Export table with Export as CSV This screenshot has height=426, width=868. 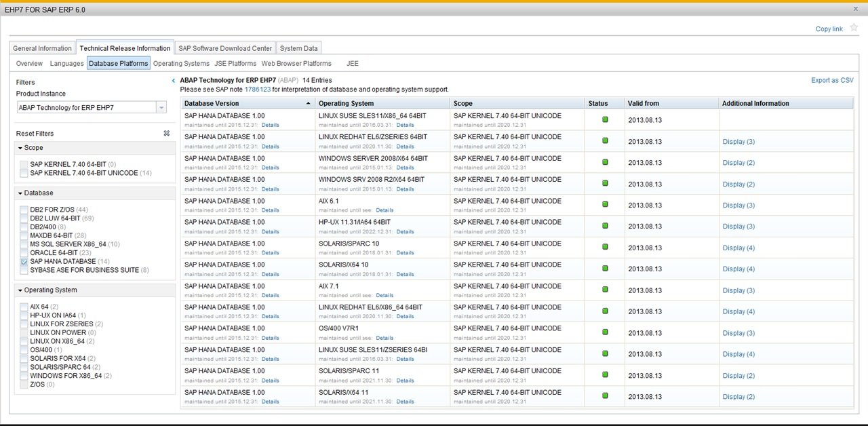(x=832, y=81)
